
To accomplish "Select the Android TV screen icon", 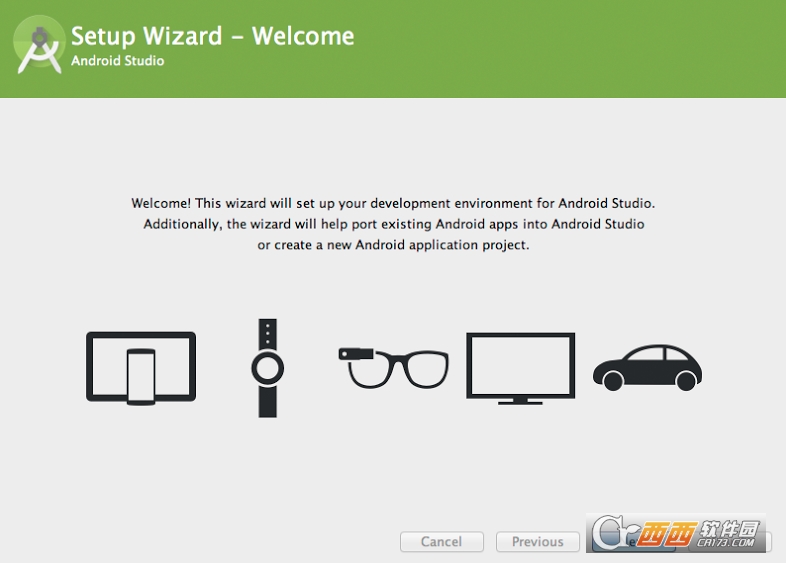I will pos(520,366).
